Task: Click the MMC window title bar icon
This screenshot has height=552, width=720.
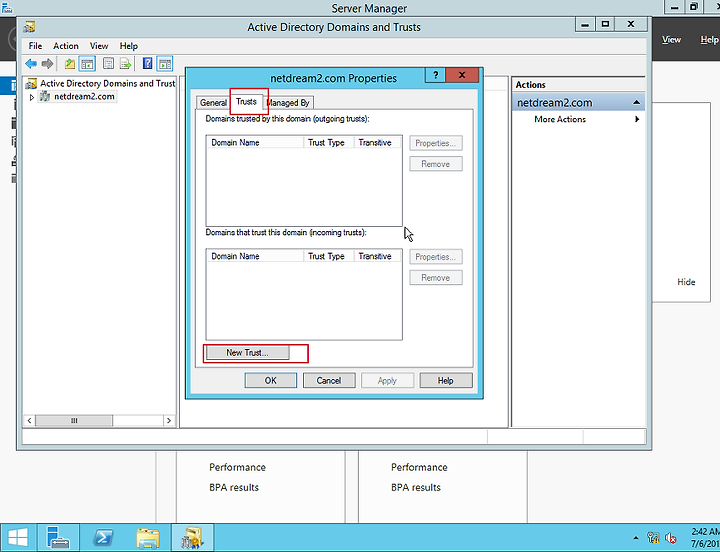Action: [x=29, y=27]
